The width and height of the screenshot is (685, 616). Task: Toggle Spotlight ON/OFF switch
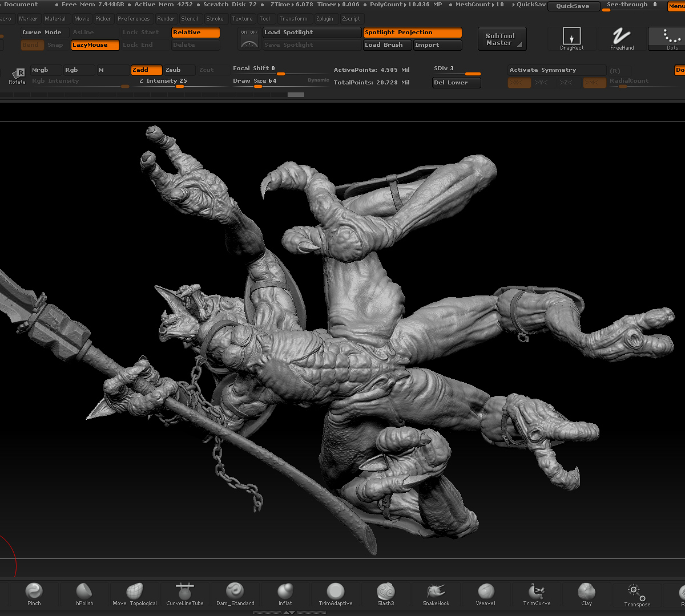click(249, 33)
